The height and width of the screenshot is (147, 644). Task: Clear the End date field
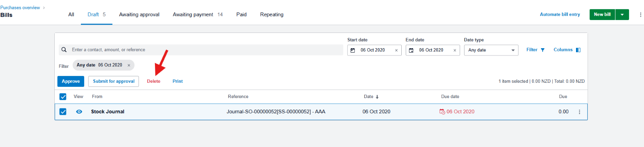[455, 50]
